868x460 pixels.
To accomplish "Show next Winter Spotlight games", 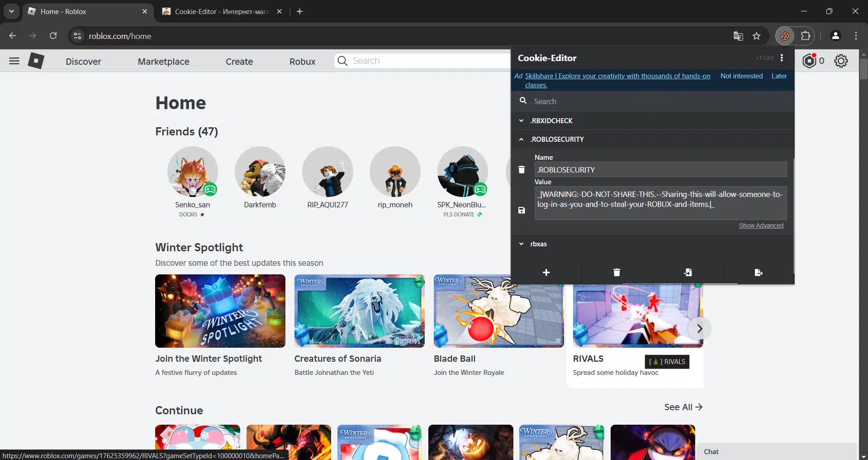I will click(699, 328).
